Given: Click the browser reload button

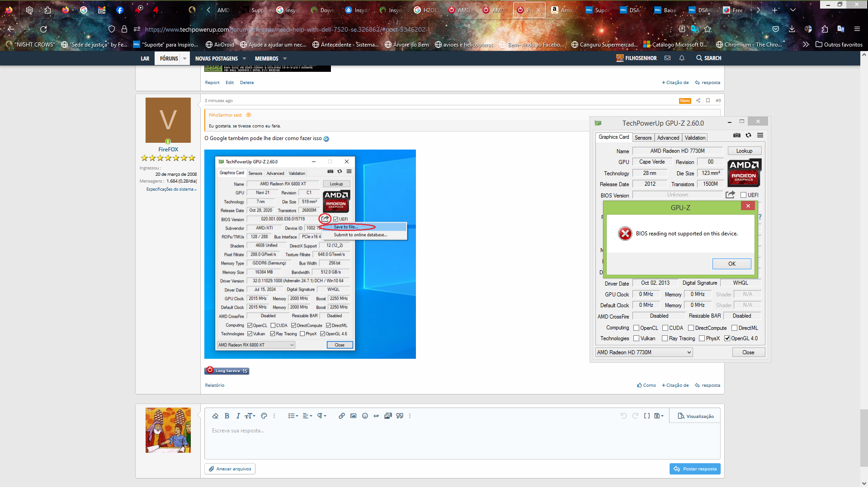Looking at the screenshot, I should click(x=43, y=29).
